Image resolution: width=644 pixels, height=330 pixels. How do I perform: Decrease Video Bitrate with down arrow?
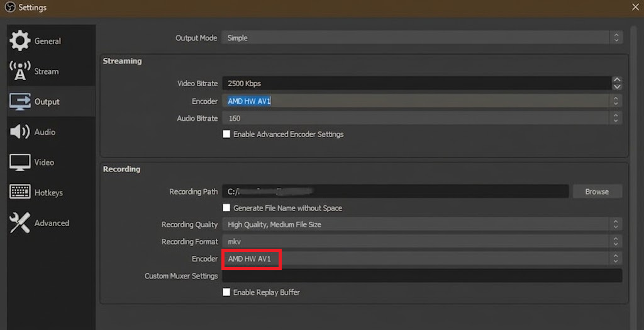[616, 86]
